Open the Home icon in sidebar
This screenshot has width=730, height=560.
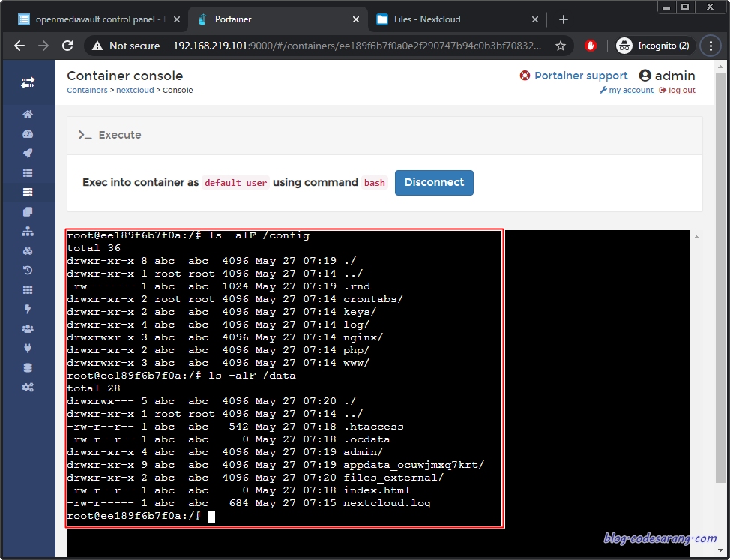(x=28, y=115)
